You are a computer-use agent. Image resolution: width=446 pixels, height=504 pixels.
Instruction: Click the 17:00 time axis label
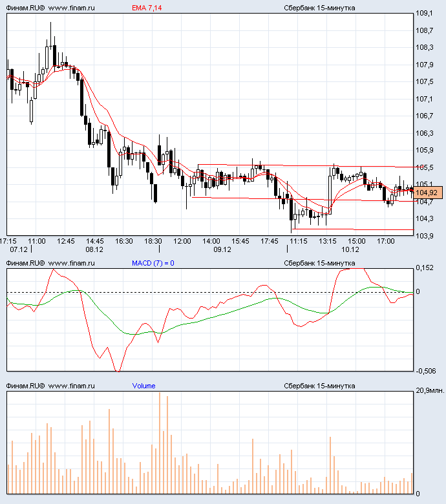pos(386,241)
